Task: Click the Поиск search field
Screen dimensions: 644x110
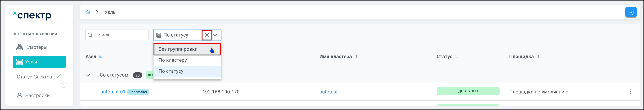Action: point(120,35)
